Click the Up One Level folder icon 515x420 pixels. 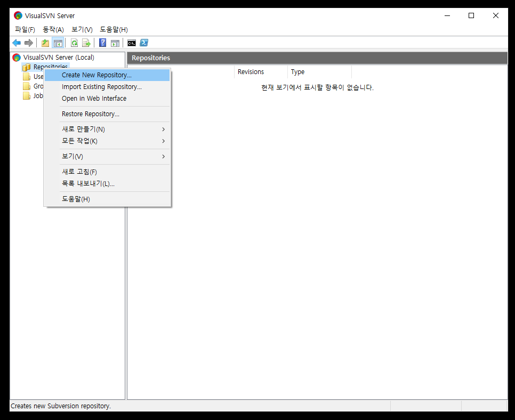tap(45, 43)
